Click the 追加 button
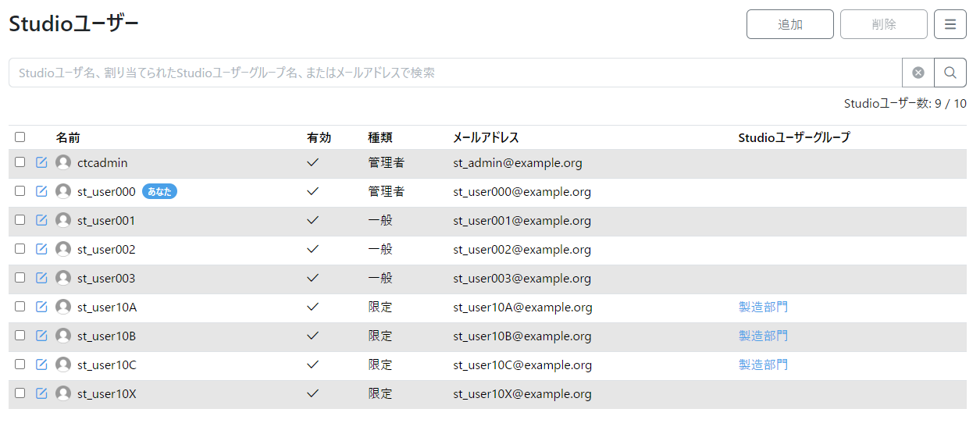This screenshot has height=448, width=980. coord(790,24)
